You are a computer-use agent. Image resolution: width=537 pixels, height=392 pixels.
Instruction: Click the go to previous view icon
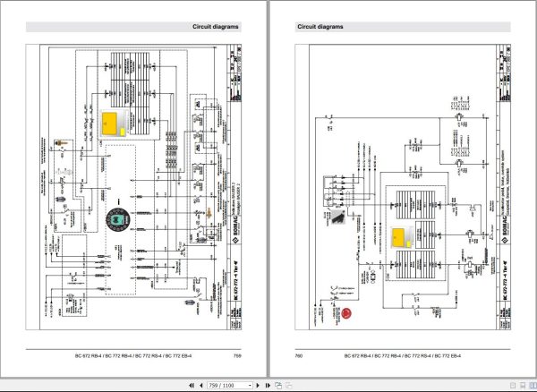coord(278,386)
